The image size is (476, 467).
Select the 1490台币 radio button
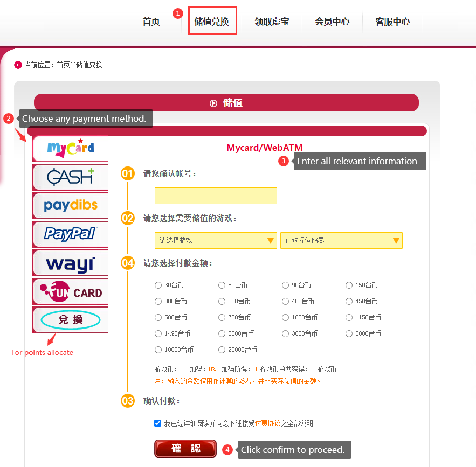(x=158, y=333)
